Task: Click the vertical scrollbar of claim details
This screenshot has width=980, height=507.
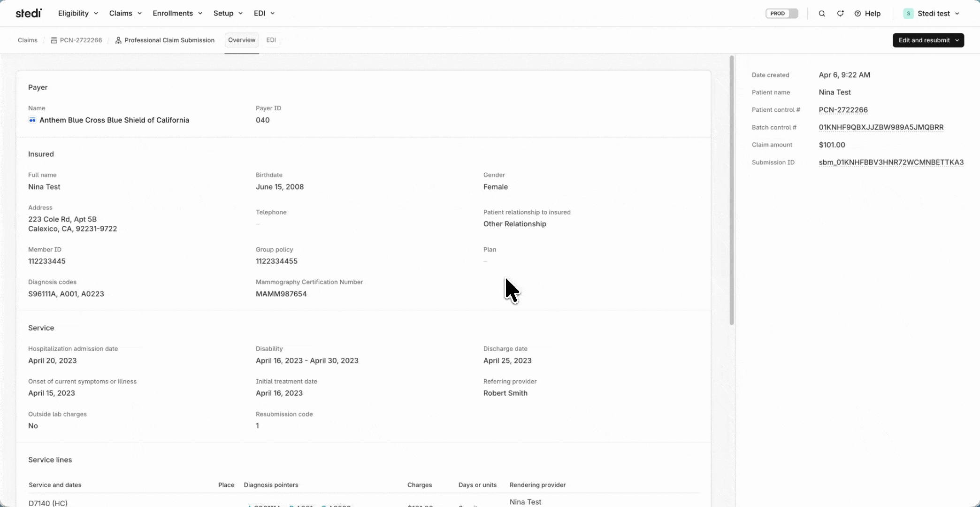Action: pos(731,190)
